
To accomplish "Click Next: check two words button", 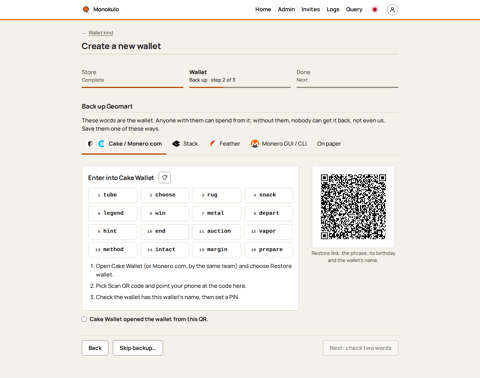I will point(360,348).
